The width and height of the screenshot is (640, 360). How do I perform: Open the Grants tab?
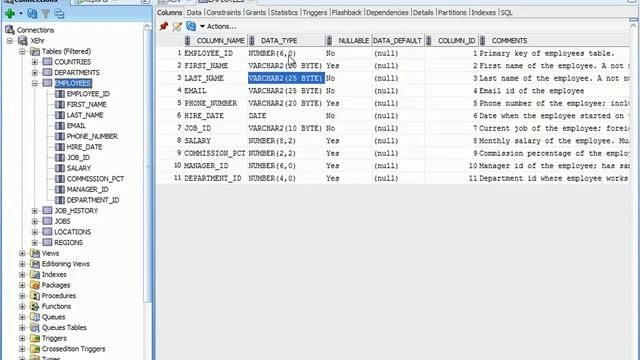click(256, 13)
